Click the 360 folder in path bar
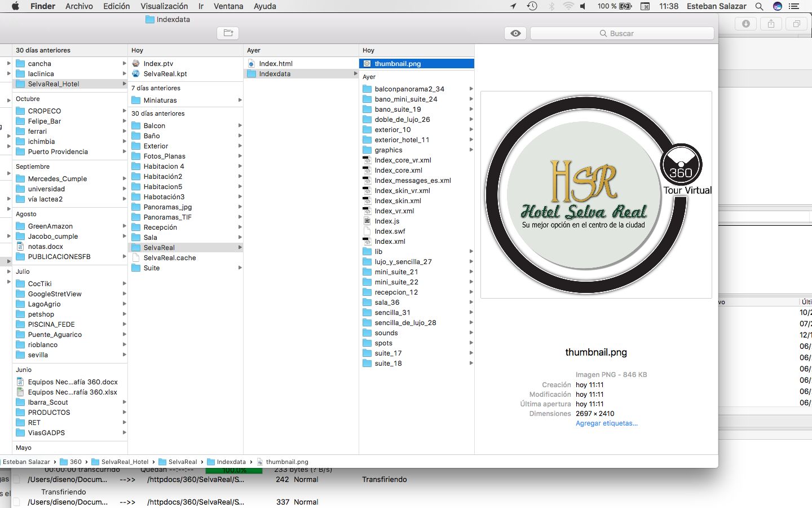Screen dimensions: 812x508 (71, 462)
